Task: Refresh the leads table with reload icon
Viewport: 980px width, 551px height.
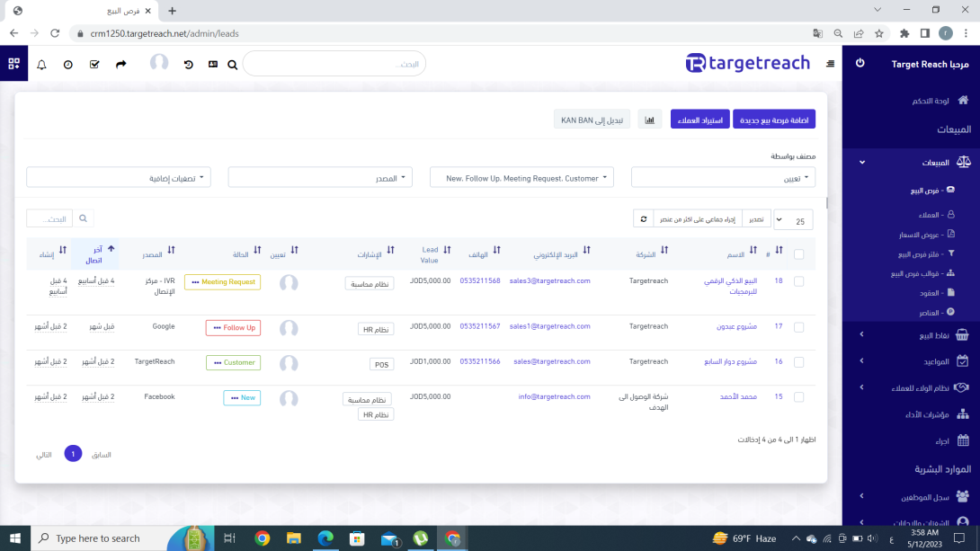Action: pos(642,218)
